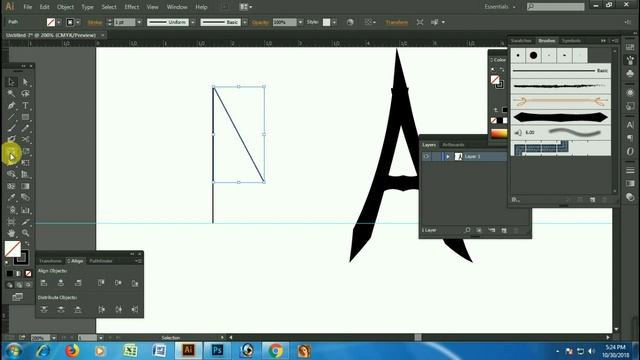Click the Stroke label link

[95, 22]
